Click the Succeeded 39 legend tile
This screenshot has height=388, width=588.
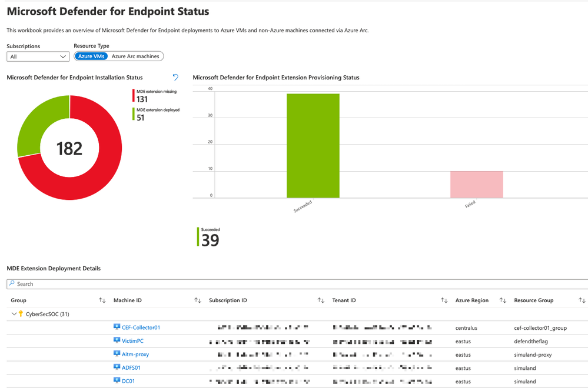pyautogui.click(x=208, y=237)
